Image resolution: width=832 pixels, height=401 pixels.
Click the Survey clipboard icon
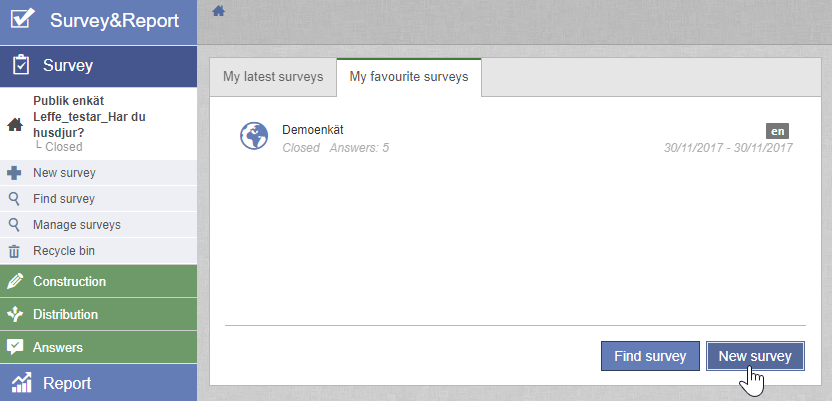point(19,66)
